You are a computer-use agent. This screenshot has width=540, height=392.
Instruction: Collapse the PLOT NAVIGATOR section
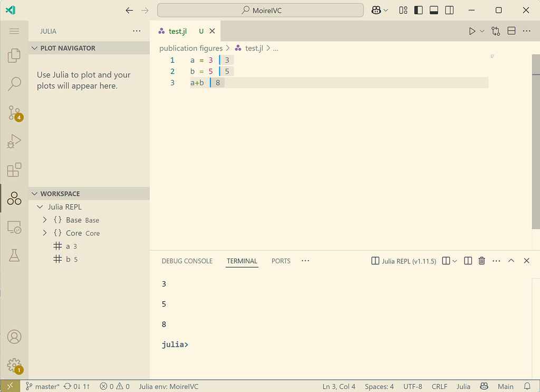(x=34, y=47)
